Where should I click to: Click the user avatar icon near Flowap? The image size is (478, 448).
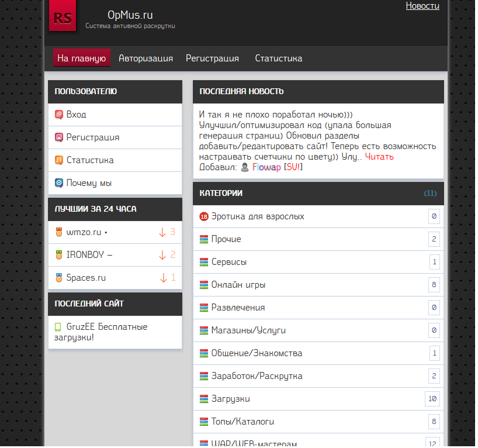pyautogui.click(x=245, y=168)
